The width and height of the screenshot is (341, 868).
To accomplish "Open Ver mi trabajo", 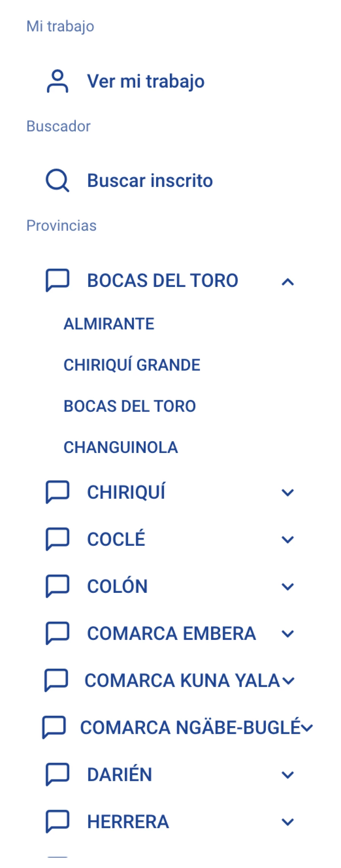I will pyautogui.click(x=146, y=81).
